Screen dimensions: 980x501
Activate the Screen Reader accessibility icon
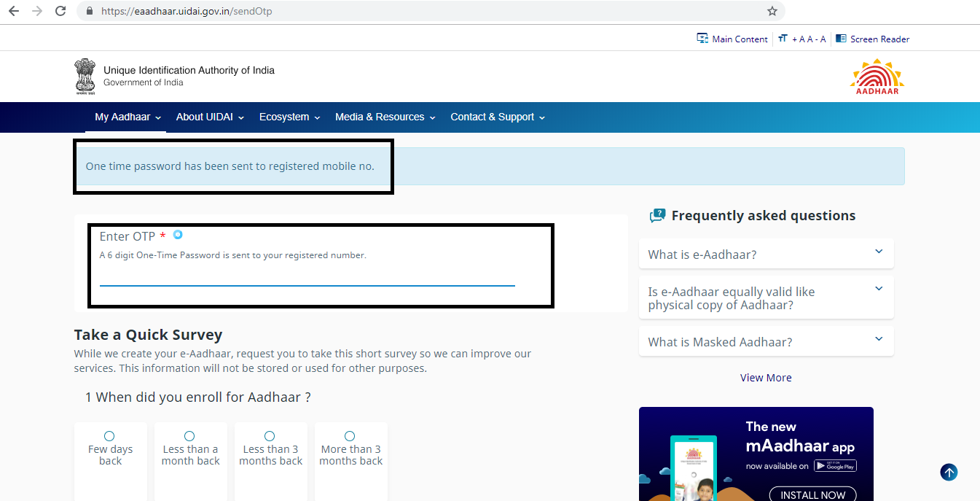click(872, 39)
